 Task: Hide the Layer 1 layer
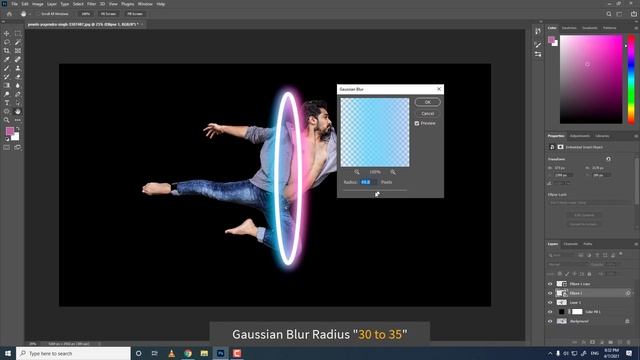[550, 302]
